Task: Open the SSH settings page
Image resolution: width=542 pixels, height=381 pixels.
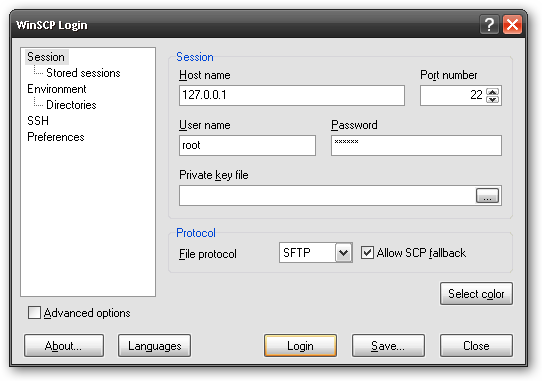Action: (x=38, y=121)
